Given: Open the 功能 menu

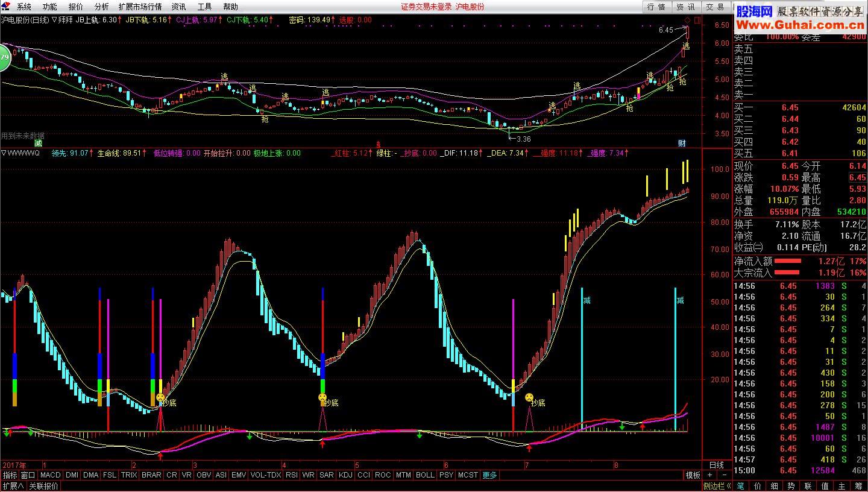Looking at the screenshot, I should pyautogui.click(x=49, y=7).
